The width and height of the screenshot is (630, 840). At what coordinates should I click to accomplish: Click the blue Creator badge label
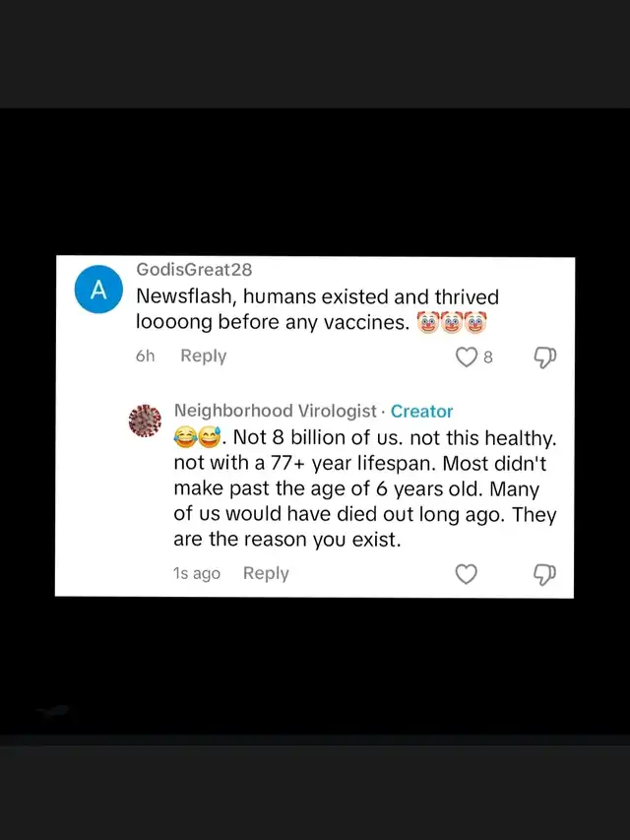click(x=422, y=412)
